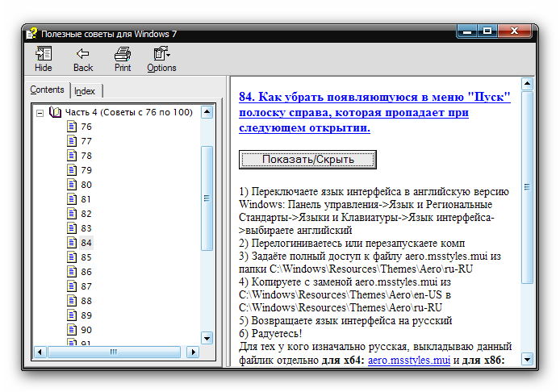Collapse the Часть 4 tree node
The image size is (560, 392).
[x=40, y=112]
